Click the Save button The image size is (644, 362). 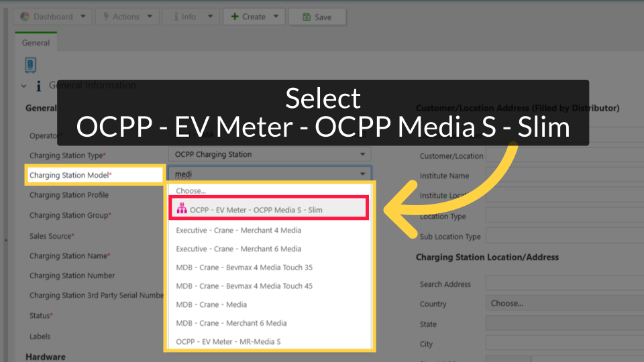[x=317, y=17]
